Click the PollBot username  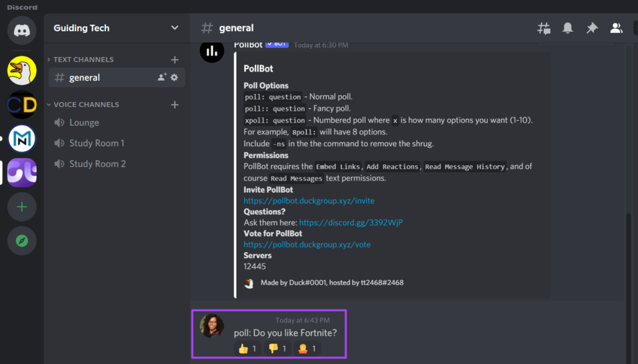pos(248,45)
